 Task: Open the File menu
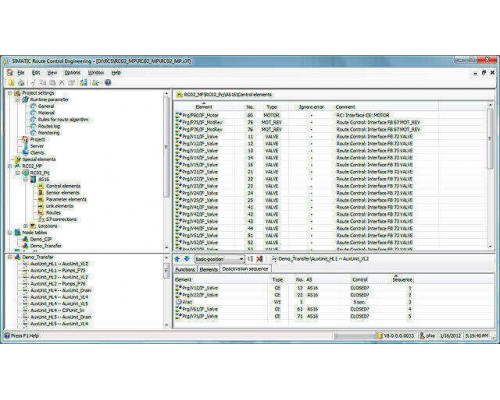21,72
